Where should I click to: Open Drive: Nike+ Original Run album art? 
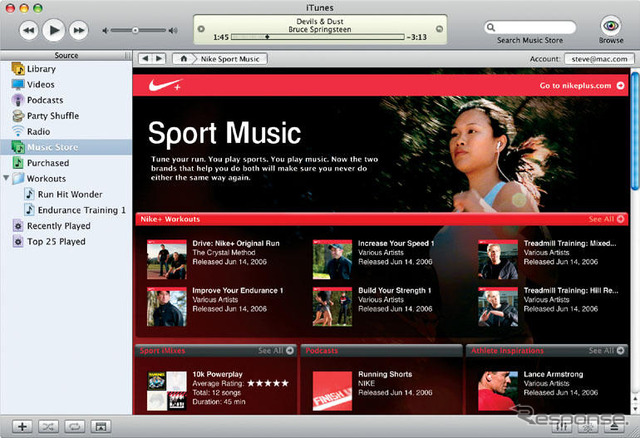point(167,259)
